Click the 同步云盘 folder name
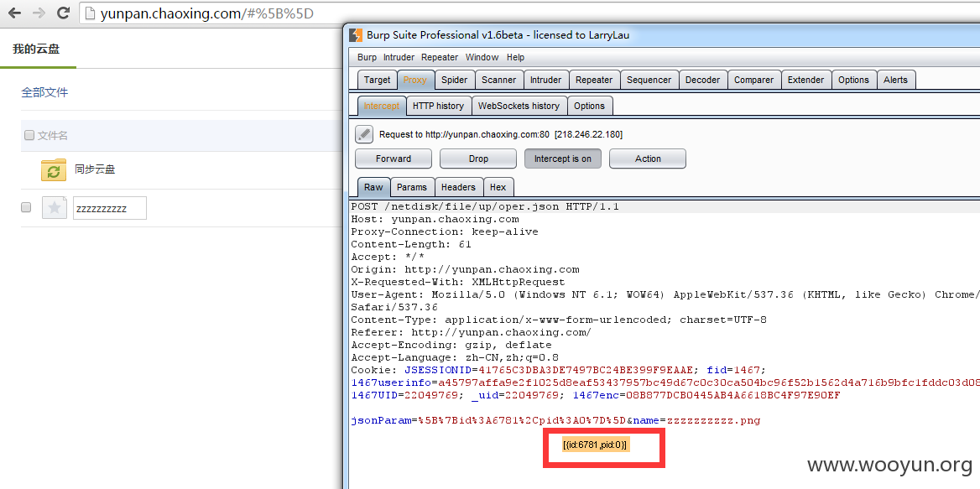This screenshot has height=489, width=980. 95,169
